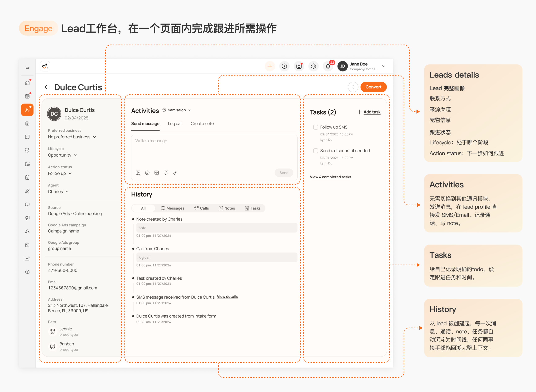Open the Calendar icon in sidebar

27,96
